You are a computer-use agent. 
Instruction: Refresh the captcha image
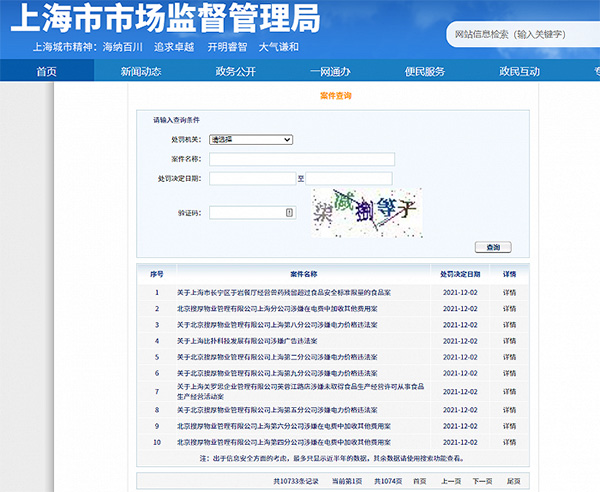367,213
